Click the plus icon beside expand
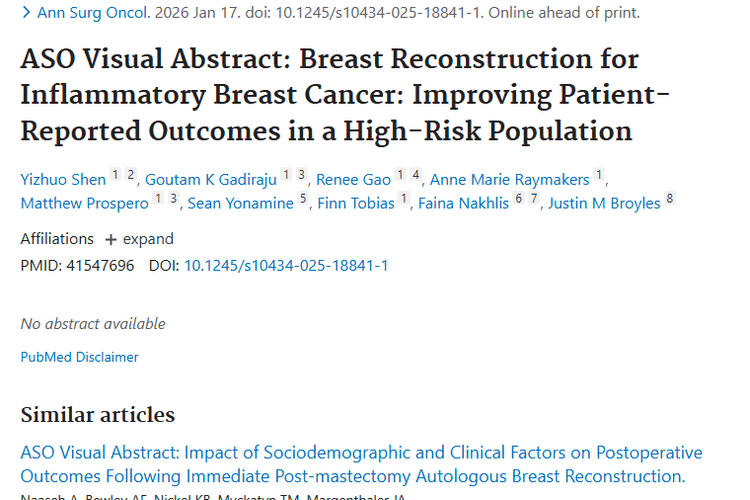This screenshot has height=500, width=750. click(111, 240)
